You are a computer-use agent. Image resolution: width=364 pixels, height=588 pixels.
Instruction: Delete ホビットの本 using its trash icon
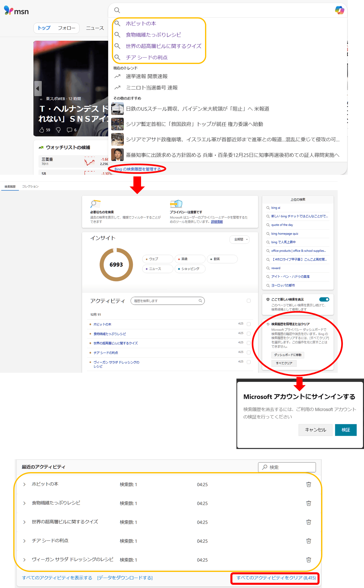pos(309,485)
